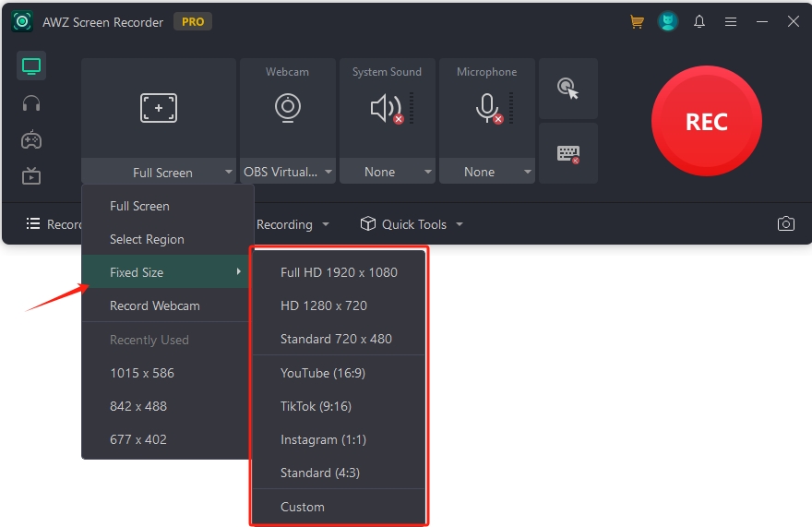Click the AWZ Screen Recorder logo
This screenshot has height=527, width=812.
22,22
